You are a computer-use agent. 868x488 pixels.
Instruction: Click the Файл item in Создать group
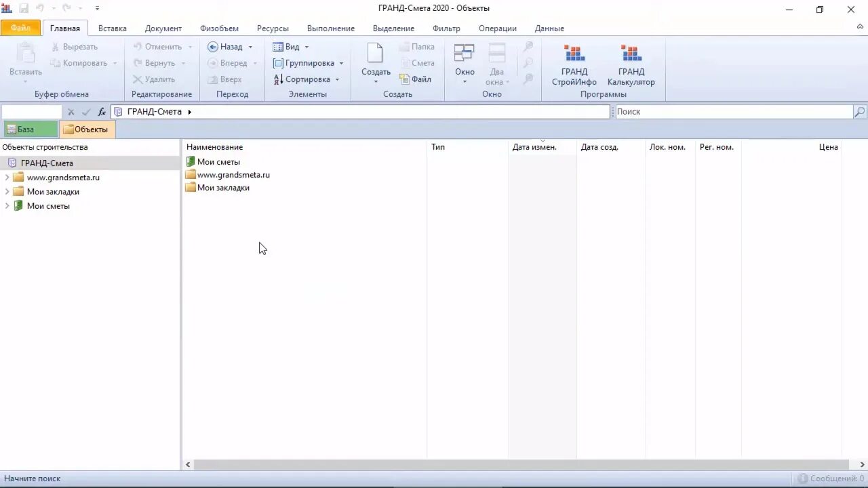coord(415,79)
